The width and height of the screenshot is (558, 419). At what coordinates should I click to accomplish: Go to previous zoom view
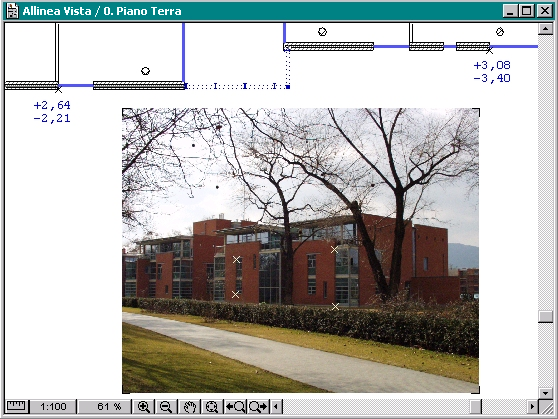click(235, 407)
